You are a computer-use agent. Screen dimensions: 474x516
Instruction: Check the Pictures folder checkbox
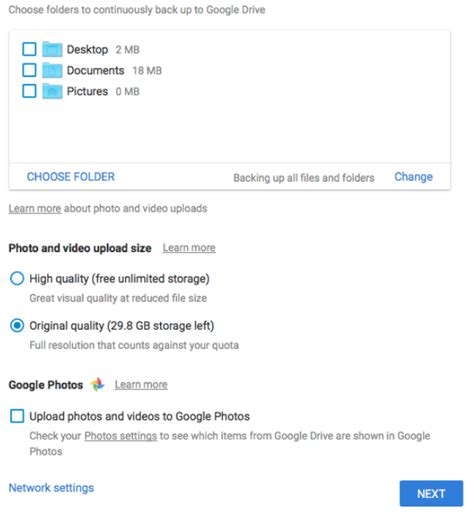pyautogui.click(x=29, y=91)
